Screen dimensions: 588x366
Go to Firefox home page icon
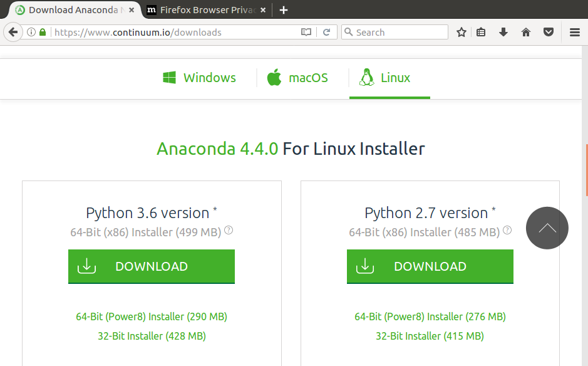click(526, 33)
